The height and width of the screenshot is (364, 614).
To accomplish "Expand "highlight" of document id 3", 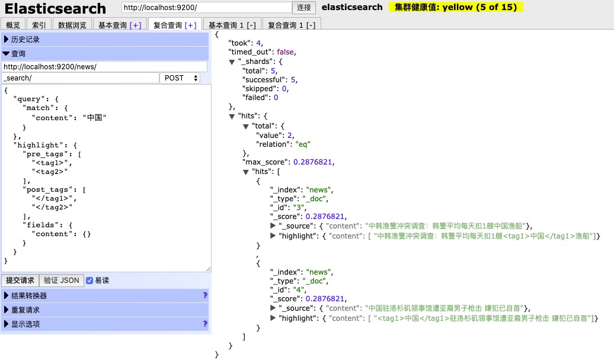I will click(x=273, y=236).
